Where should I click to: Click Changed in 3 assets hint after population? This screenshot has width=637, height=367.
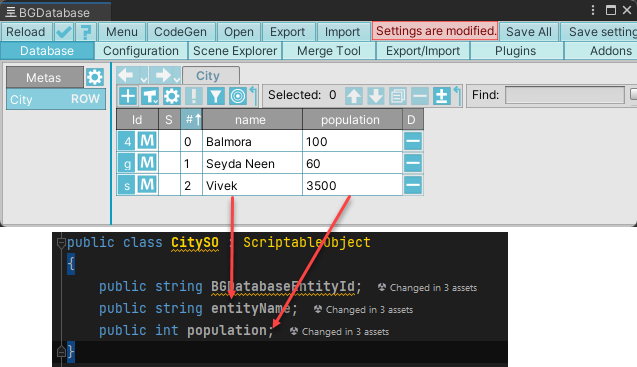[x=339, y=332]
